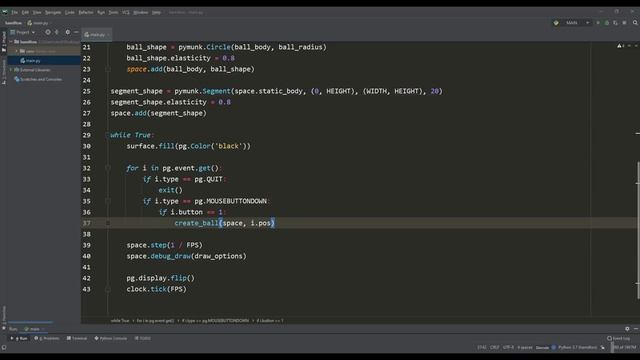Open the Event Log
This screenshot has width=640, height=360.
pyautogui.click(x=618, y=338)
